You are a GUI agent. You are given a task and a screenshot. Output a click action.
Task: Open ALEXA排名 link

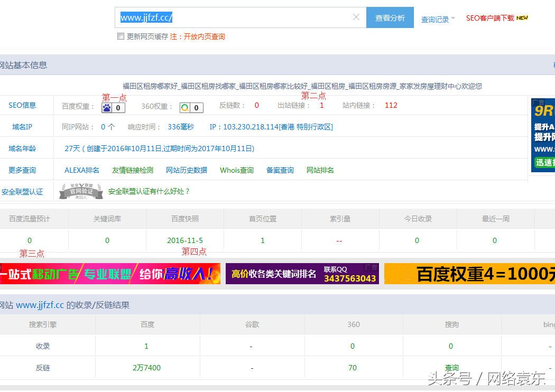tap(82, 170)
